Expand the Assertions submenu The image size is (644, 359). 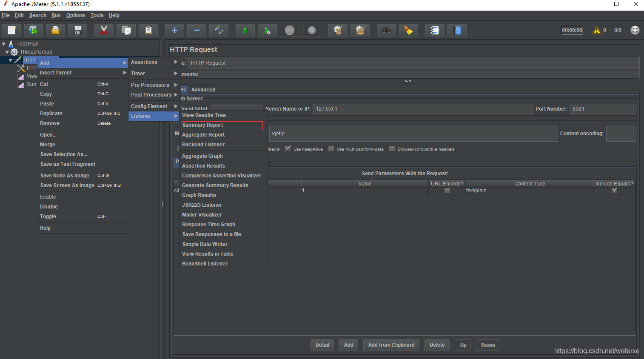coord(154,62)
